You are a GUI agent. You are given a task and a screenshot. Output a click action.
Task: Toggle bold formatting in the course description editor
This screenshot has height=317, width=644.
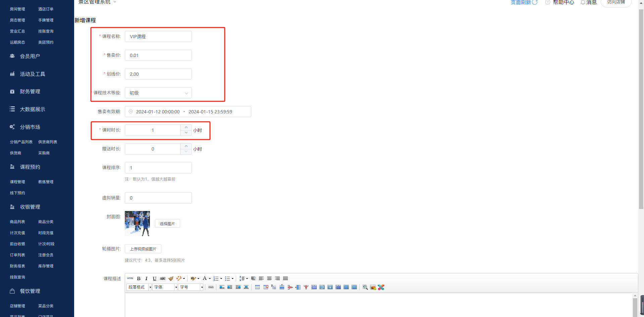(x=139, y=278)
